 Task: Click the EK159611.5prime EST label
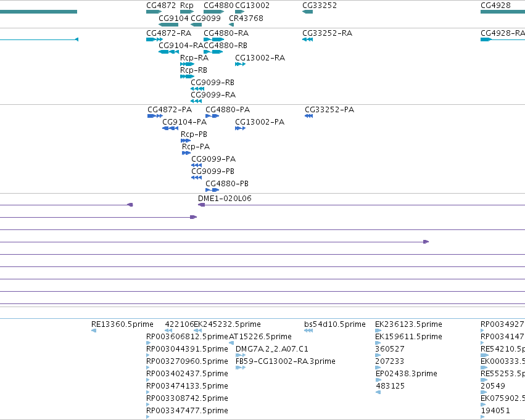click(x=408, y=337)
